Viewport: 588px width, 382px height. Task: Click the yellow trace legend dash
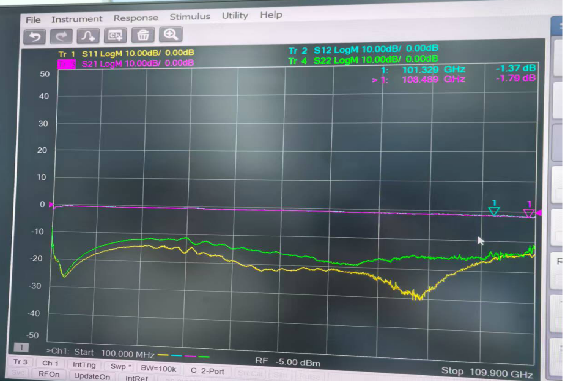[163, 355]
